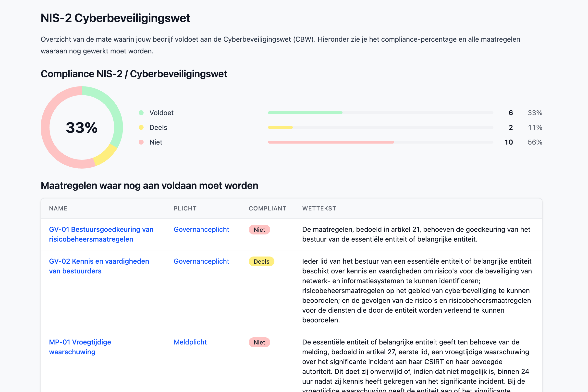Click the wettekst of the GV-01 row
The image size is (588, 392).
tap(416, 234)
